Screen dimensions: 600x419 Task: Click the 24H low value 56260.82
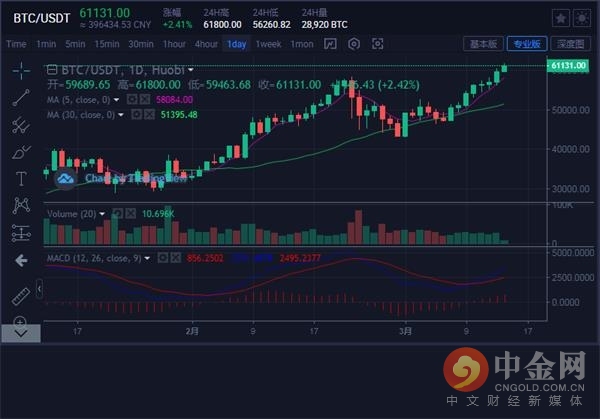coord(271,25)
